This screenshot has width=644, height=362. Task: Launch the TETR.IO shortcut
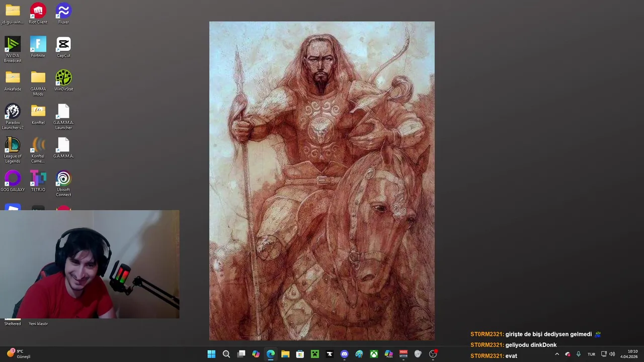[x=38, y=182]
